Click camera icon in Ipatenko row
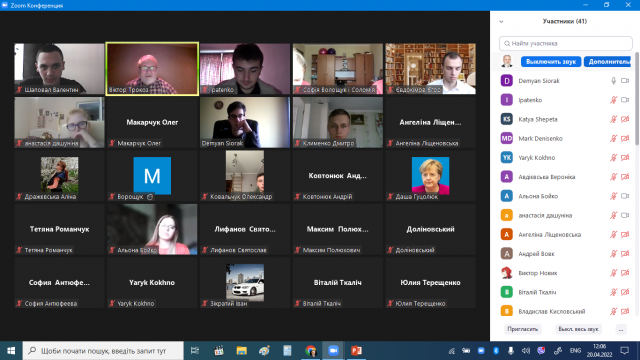640x360 pixels. click(625, 100)
